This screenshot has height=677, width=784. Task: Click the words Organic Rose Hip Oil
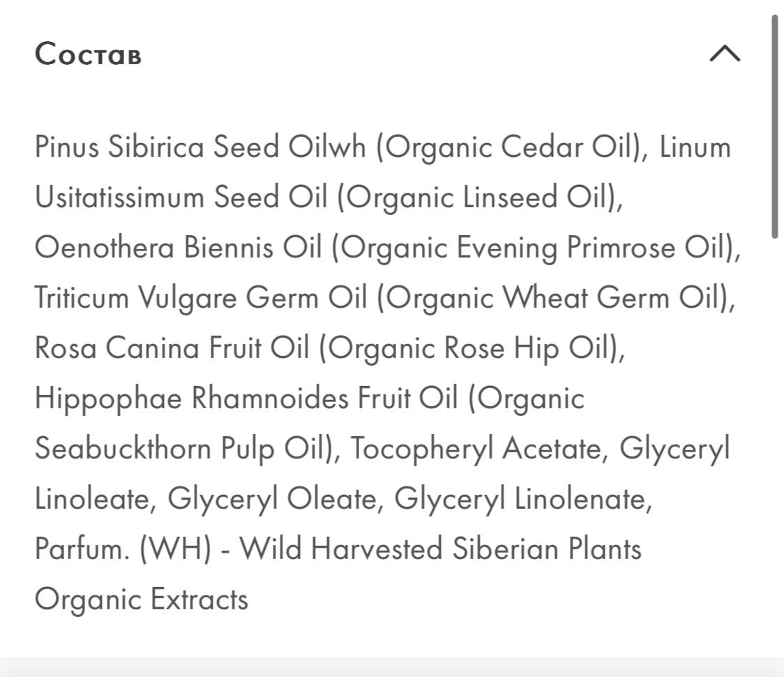[468, 348]
